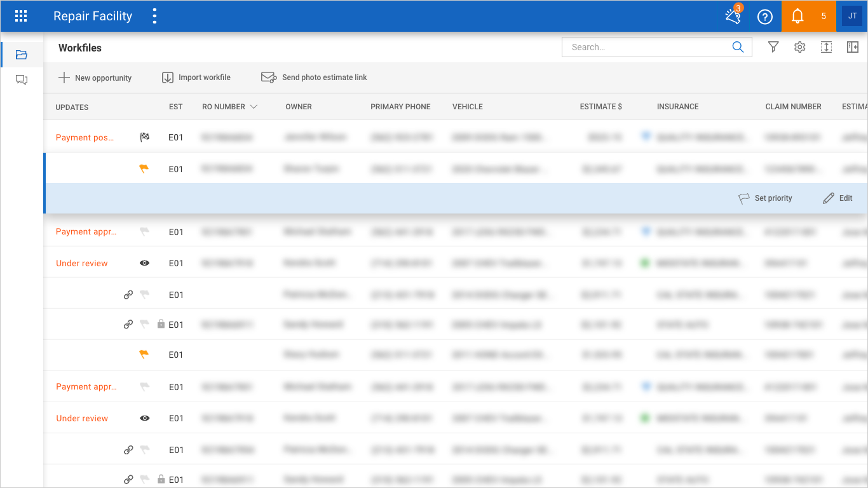
Task: Click the EST column header
Action: [x=176, y=107]
